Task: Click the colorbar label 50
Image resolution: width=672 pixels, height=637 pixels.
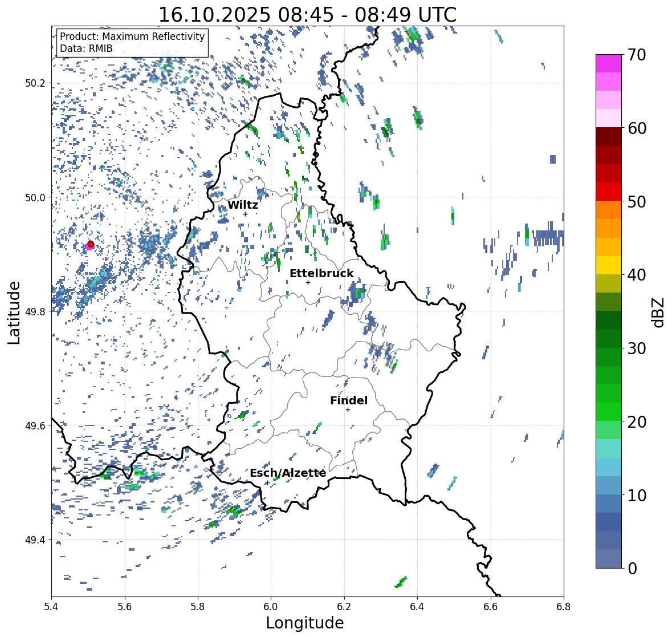Action: tap(637, 201)
